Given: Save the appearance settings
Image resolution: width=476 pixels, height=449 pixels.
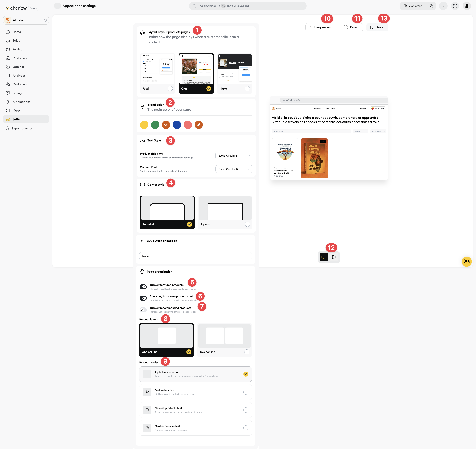Looking at the screenshot, I should click(x=377, y=27).
